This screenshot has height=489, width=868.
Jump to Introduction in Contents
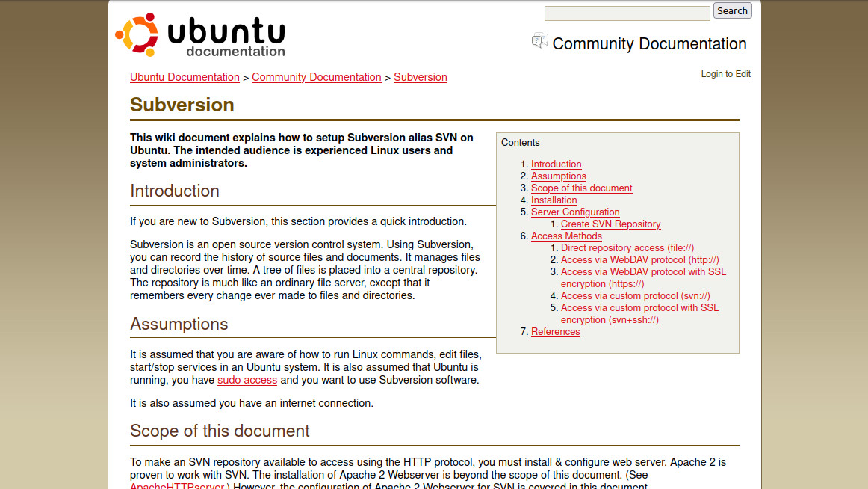pyautogui.click(x=556, y=164)
